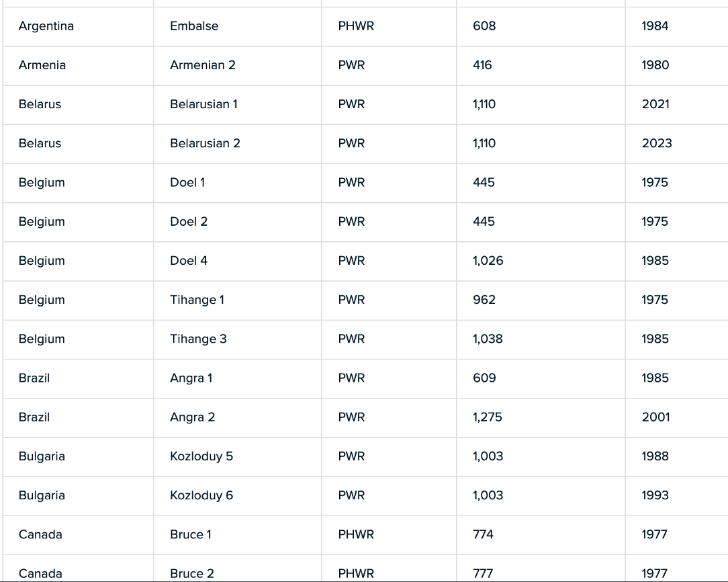
Task: Select the Doel 2 reactor name
Action: click(x=189, y=222)
